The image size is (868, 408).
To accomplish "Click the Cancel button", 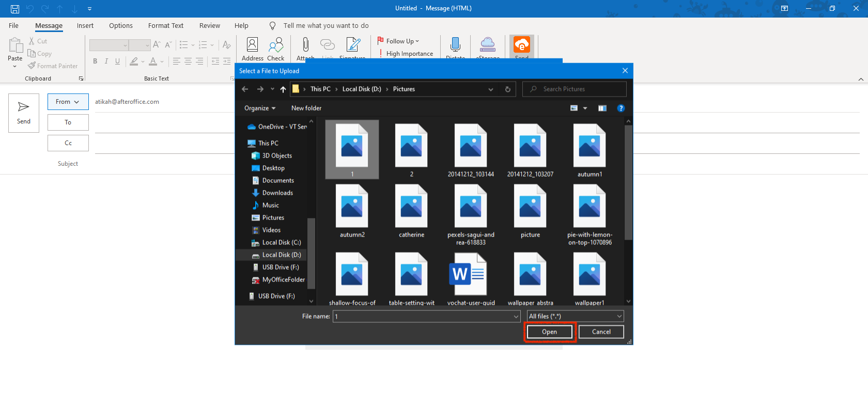I will click(601, 332).
